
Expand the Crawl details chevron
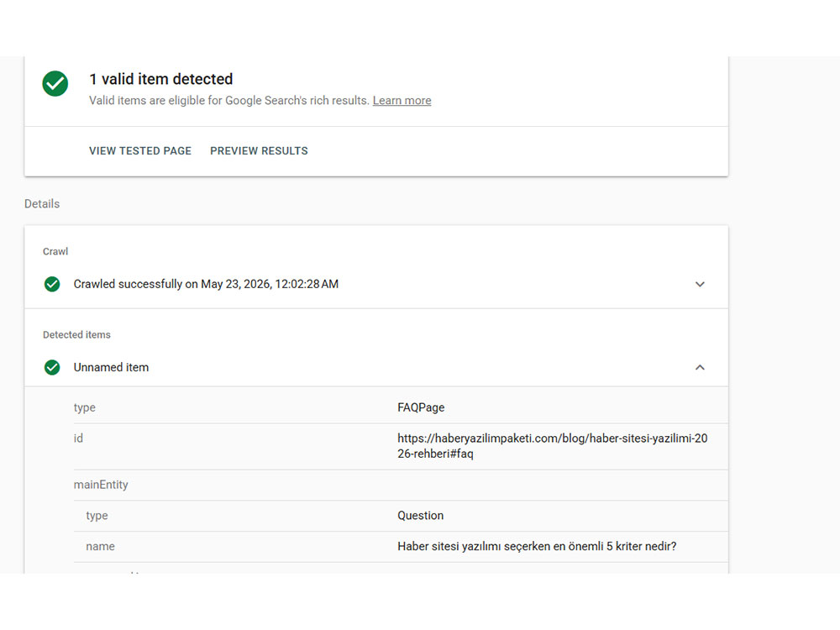pyautogui.click(x=700, y=284)
